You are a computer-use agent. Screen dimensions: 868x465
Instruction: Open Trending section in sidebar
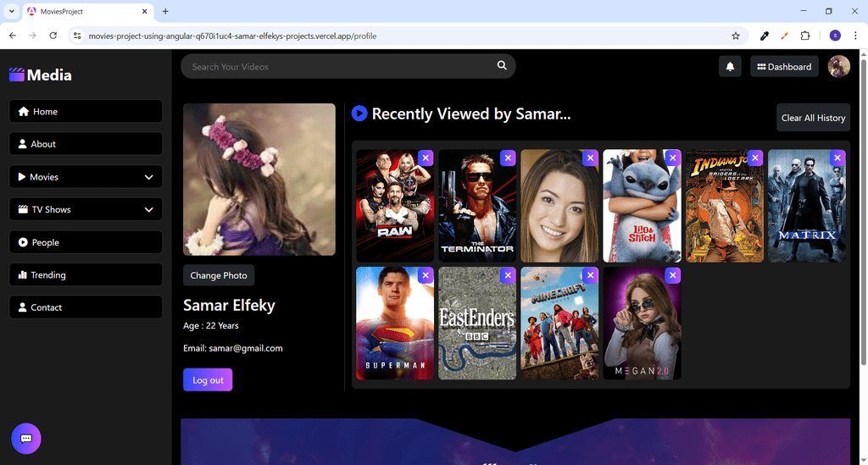click(86, 274)
